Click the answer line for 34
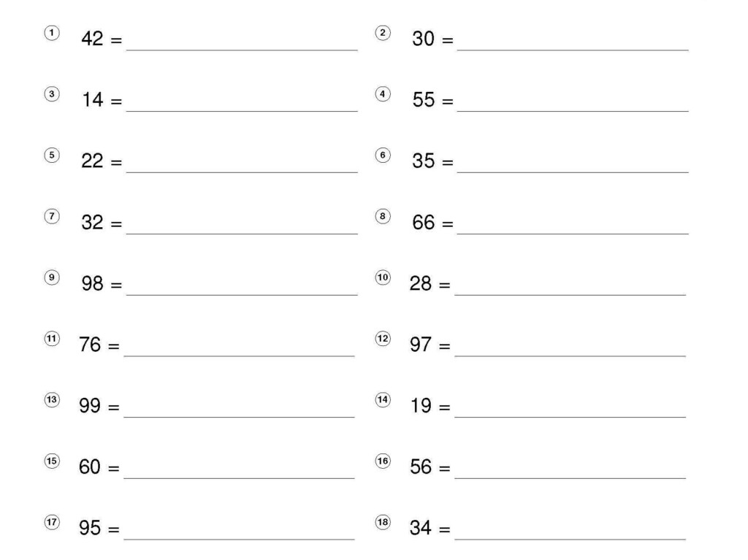This screenshot has height=560, width=748. (570, 539)
